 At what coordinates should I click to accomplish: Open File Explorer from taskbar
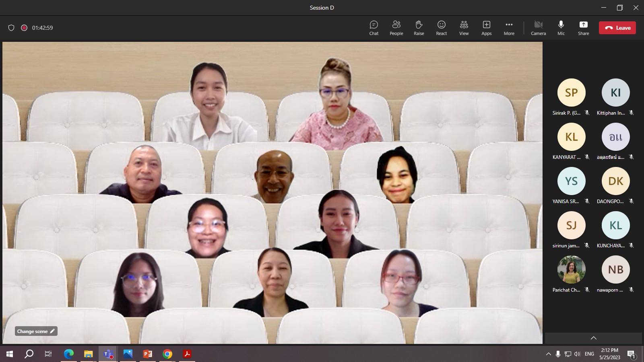click(88, 354)
